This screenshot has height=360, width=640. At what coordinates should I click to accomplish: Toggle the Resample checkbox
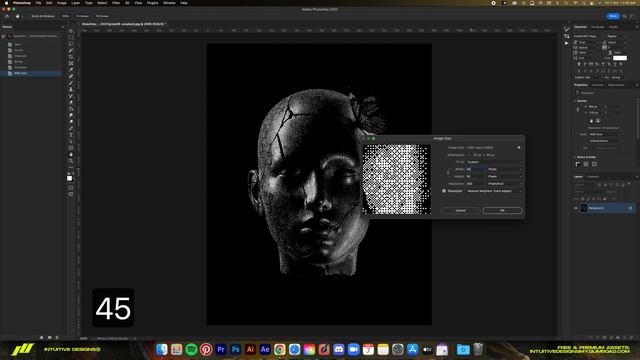tap(444, 191)
